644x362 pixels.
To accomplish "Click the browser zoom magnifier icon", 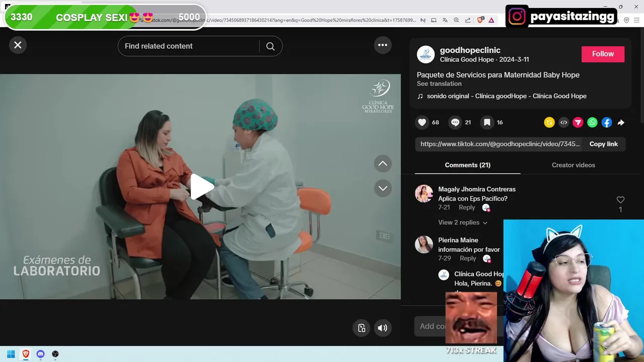I will pyautogui.click(x=456, y=20).
